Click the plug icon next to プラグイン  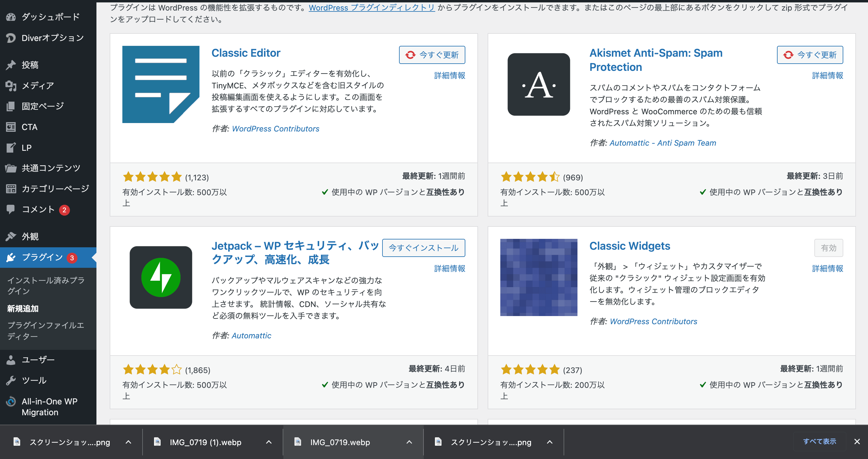point(11,257)
